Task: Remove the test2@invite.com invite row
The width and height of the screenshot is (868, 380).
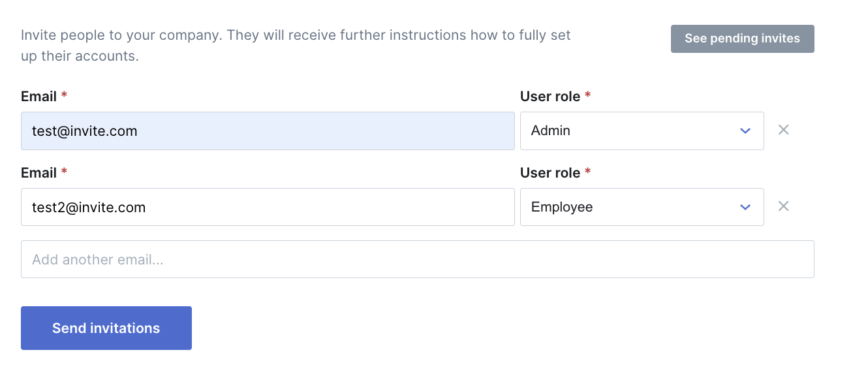Action: pyautogui.click(x=784, y=206)
